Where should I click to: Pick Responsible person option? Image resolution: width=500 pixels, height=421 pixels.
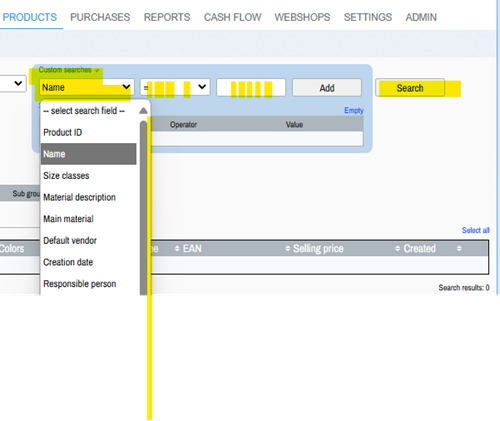coord(88,284)
